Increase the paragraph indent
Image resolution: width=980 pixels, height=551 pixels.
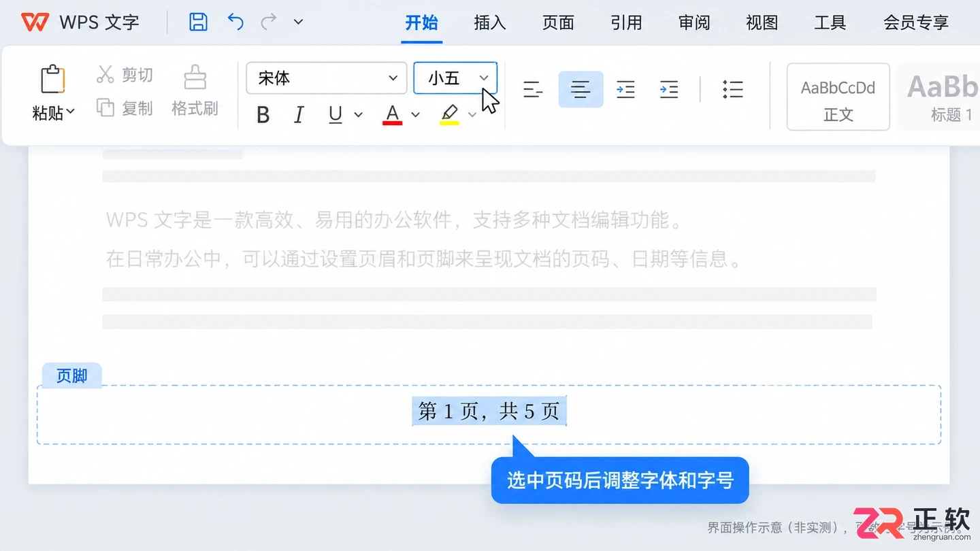coord(669,89)
